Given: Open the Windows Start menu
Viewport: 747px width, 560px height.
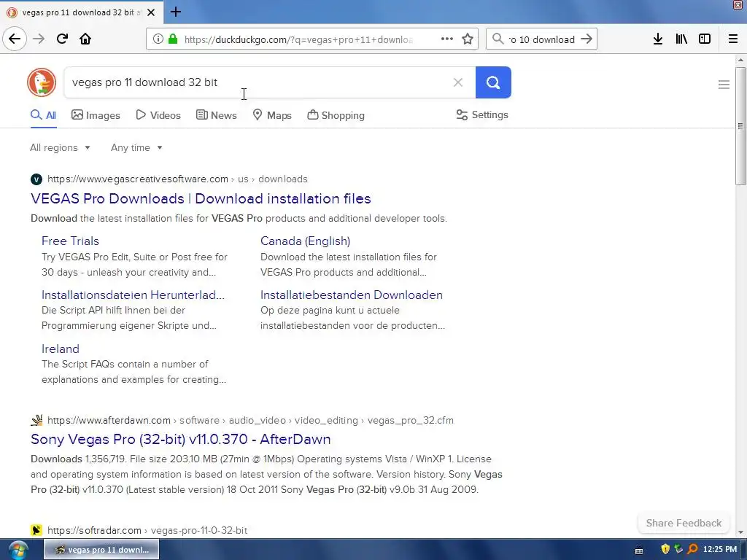Looking at the screenshot, I should (x=18, y=550).
